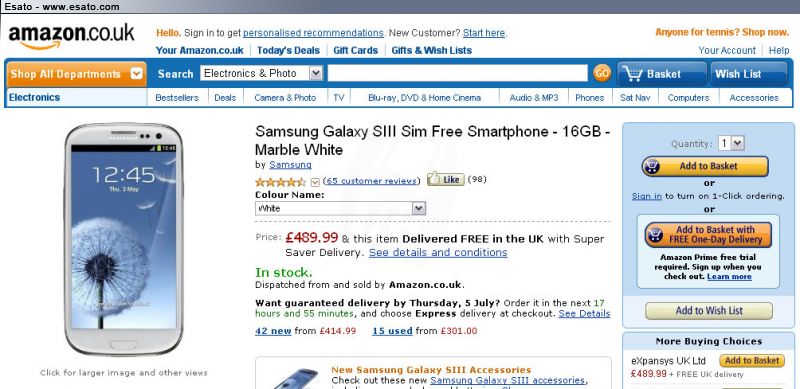Open the Electronics & Photo search category dropdown
This screenshot has height=389, width=800.
[x=262, y=74]
